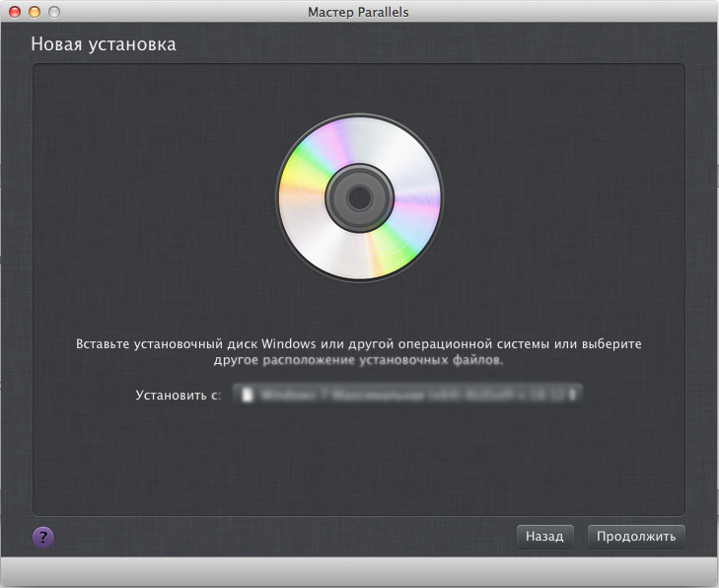Click the second line of instruction text
The width and height of the screenshot is (719, 588).
(359, 361)
